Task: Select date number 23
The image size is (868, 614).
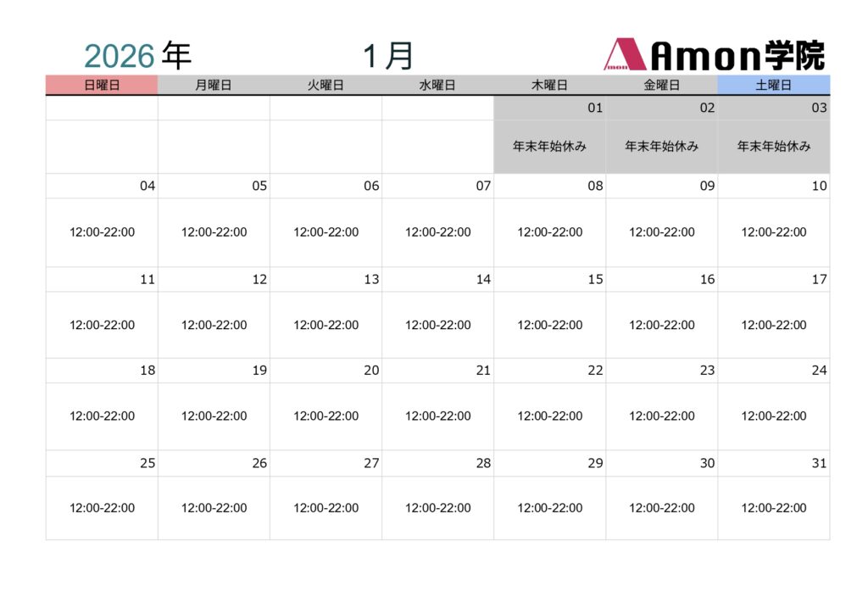Action: click(x=707, y=370)
